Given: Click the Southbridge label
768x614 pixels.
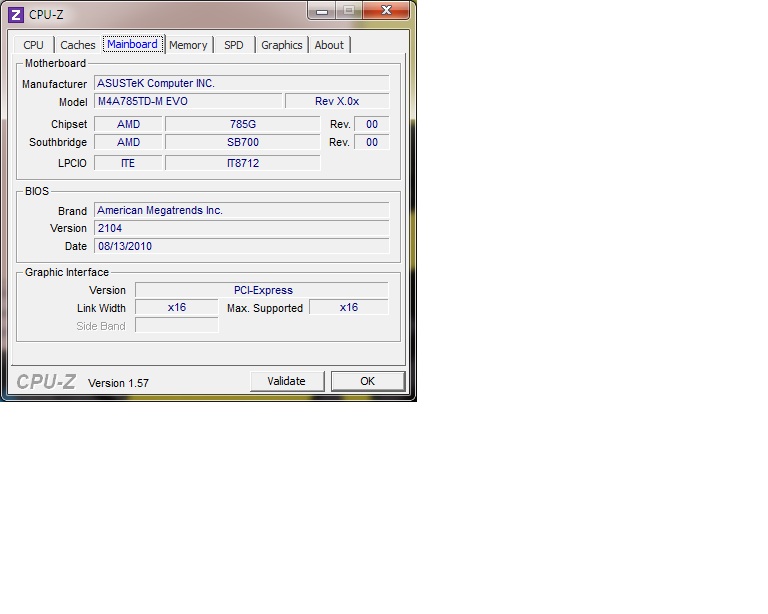Looking at the screenshot, I should [58, 142].
